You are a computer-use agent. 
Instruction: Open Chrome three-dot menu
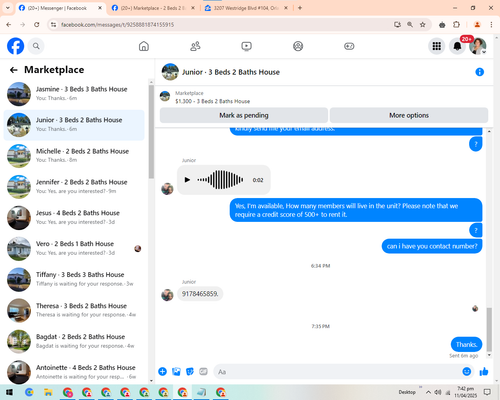tap(491, 25)
